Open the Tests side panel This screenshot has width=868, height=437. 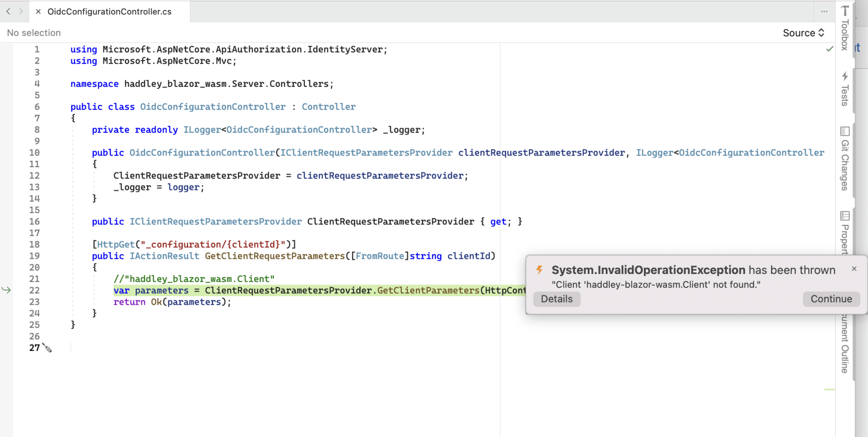click(845, 89)
